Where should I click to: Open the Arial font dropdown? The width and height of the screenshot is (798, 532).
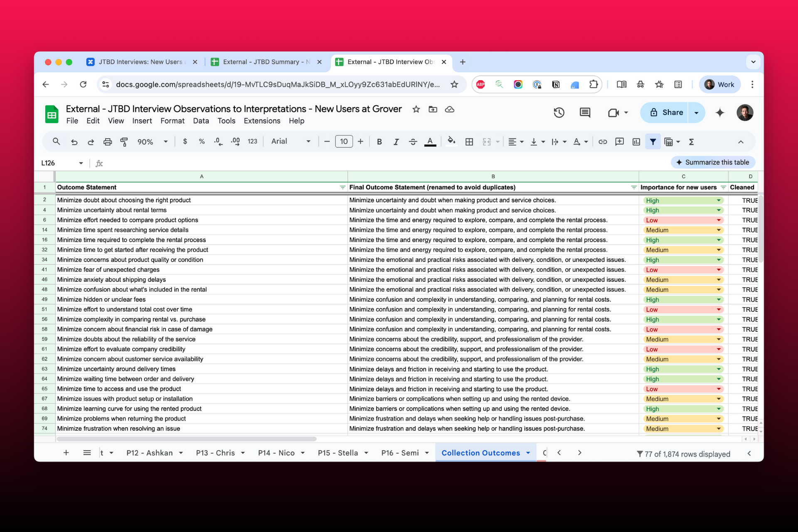(291, 141)
